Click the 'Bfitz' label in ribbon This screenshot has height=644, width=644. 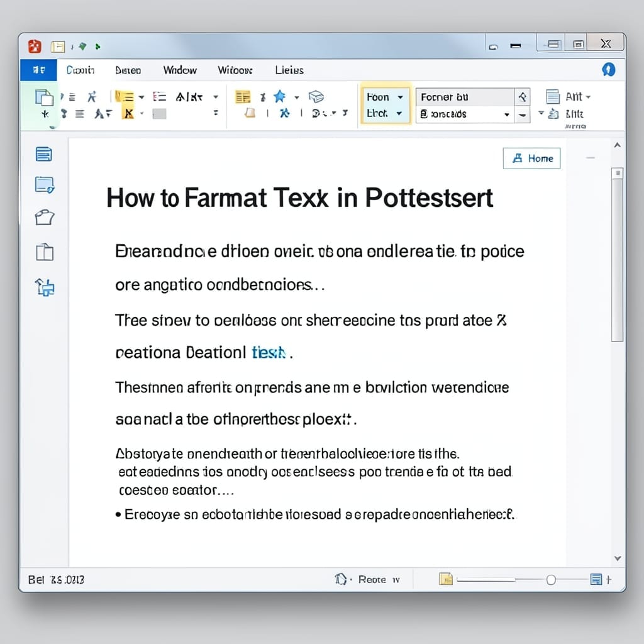(575, 114)
